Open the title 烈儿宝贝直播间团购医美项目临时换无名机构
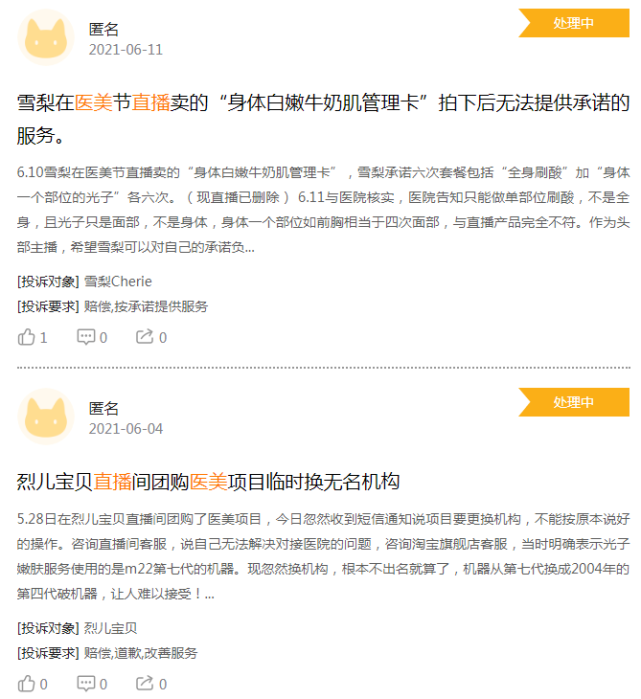Viewport: 641px width, 699px height. point(208,482)
